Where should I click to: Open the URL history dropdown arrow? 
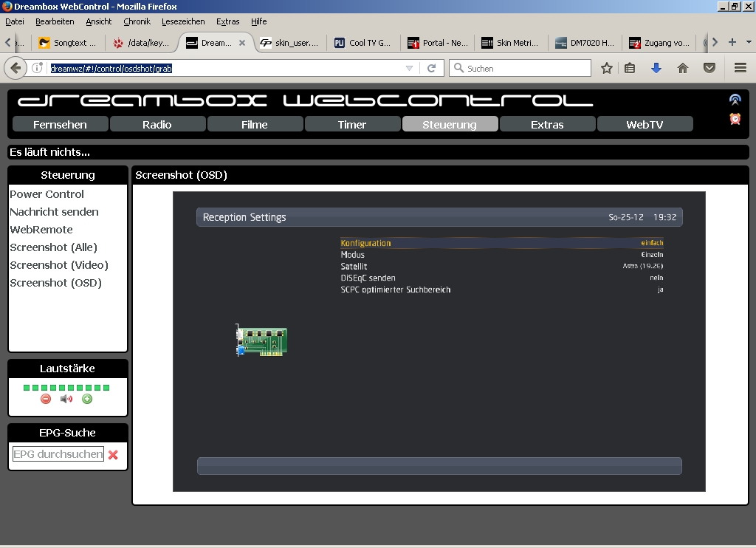pos(409,69)
